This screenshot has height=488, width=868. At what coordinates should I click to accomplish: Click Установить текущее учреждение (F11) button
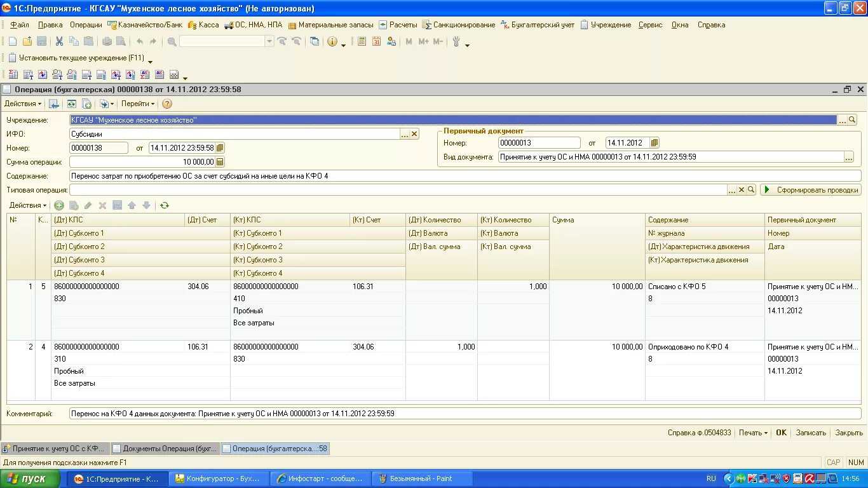[76, 58]
